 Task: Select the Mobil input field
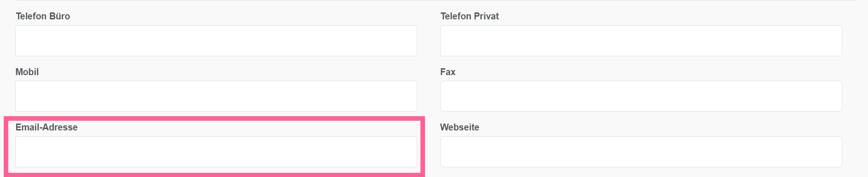coord(216,96)
